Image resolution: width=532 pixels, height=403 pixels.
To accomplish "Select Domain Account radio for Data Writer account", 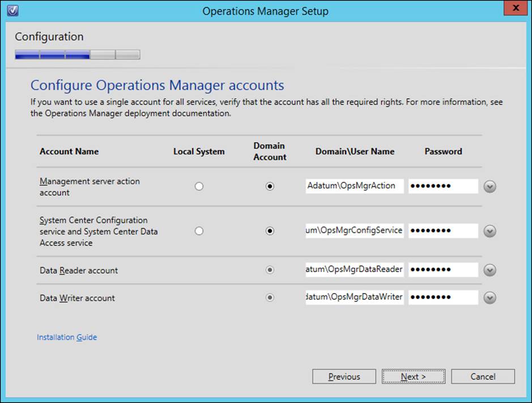I will coord(270,298).
